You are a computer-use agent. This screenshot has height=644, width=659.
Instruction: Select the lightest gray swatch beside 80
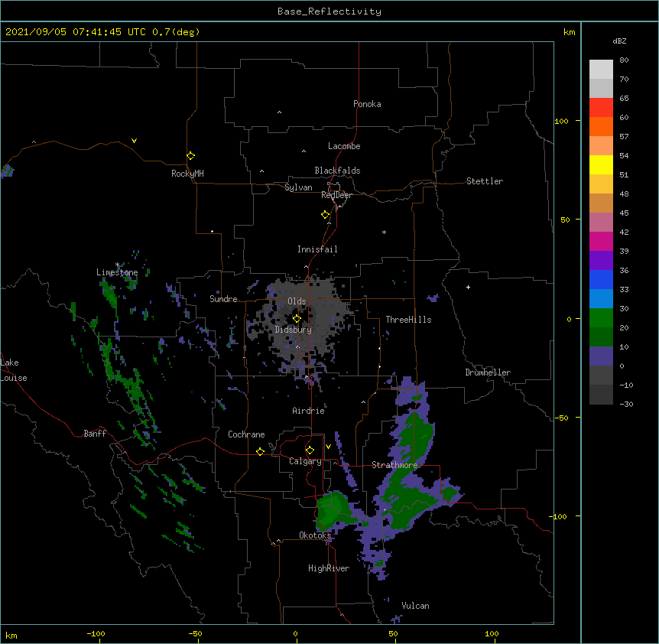pyautogui.click(x=601, y=70)
